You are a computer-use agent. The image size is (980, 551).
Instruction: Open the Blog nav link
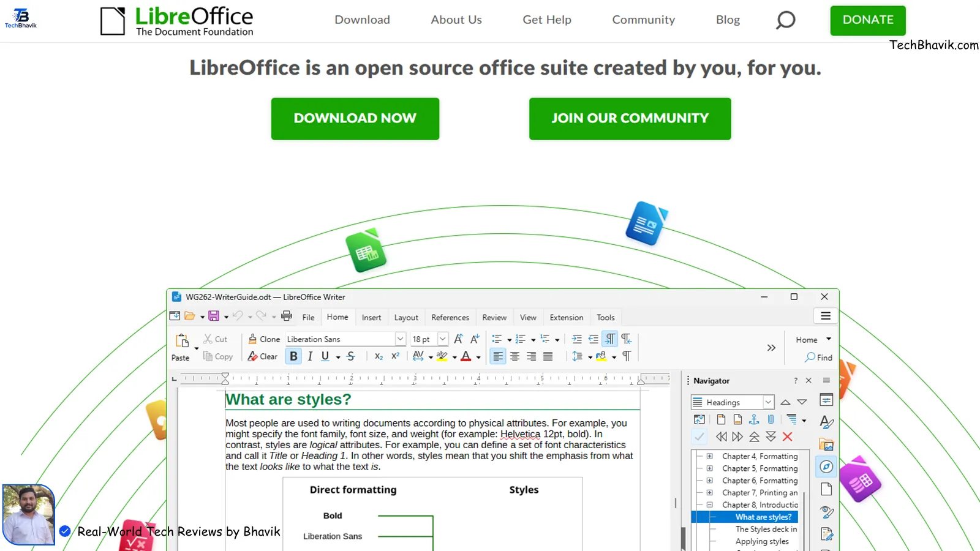point(728,20)
